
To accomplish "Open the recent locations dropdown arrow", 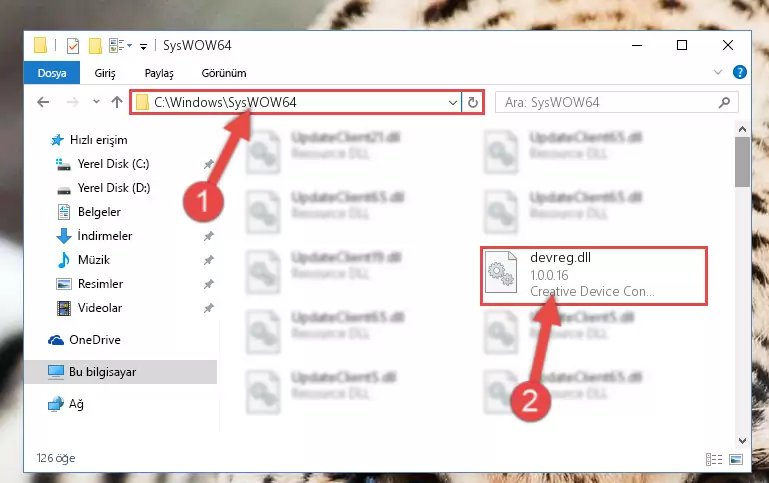I will pyautogui.click(x=96, y=102).
